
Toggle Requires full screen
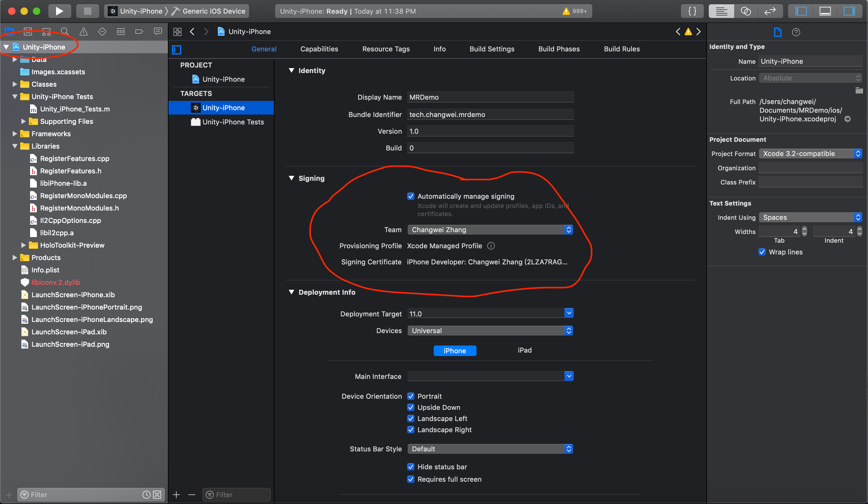coord(410,479)
